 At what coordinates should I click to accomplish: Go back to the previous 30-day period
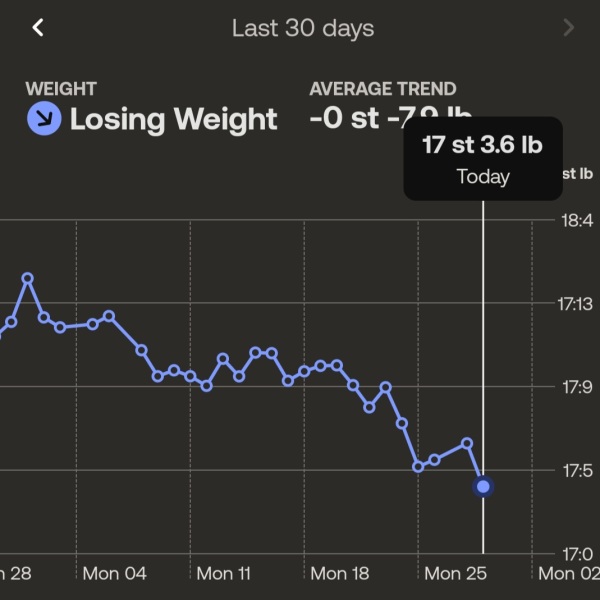[x=38, y=28]
